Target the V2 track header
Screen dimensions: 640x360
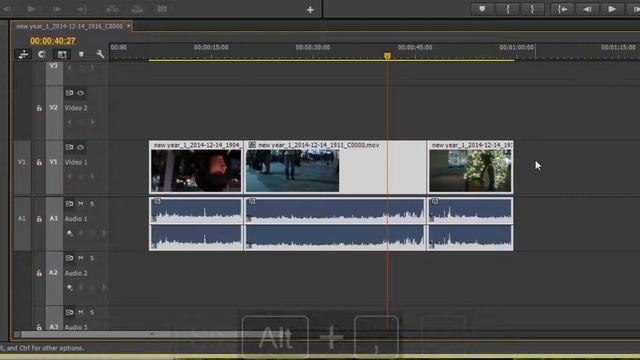(54, 108)
